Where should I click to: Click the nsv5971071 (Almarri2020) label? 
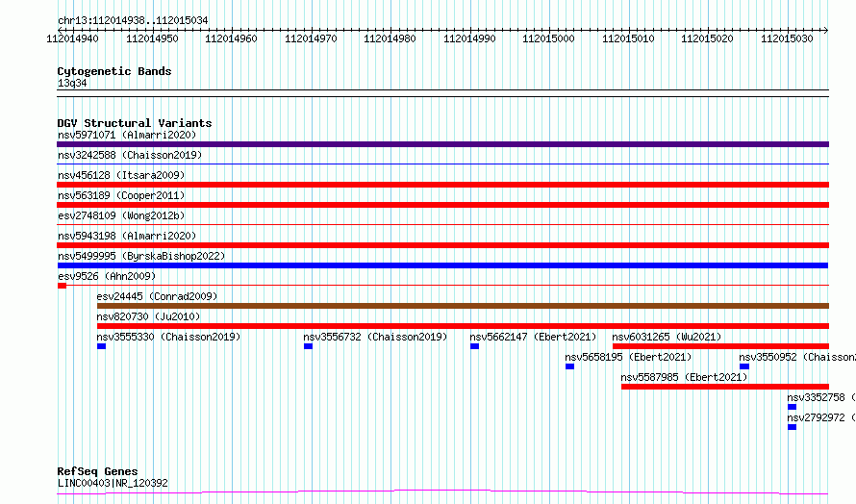click(x=127, y=135)
